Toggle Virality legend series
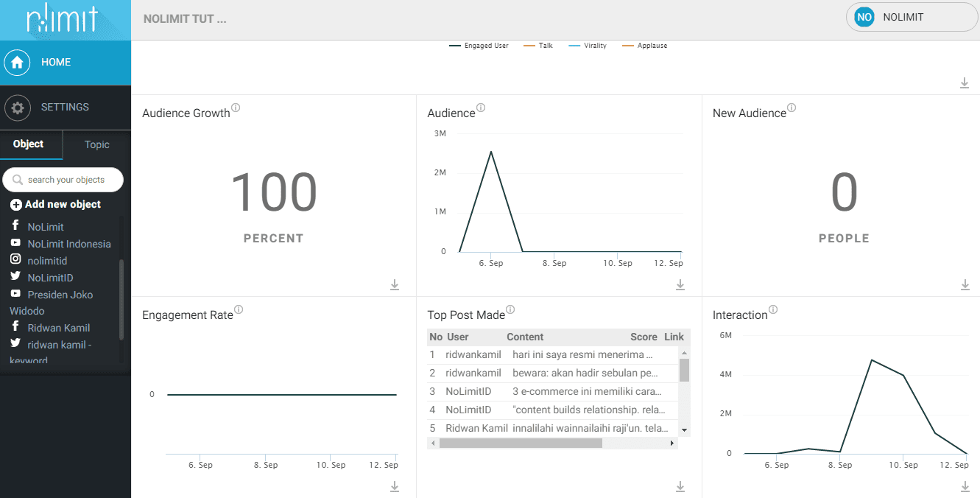 tap(588, 46)
